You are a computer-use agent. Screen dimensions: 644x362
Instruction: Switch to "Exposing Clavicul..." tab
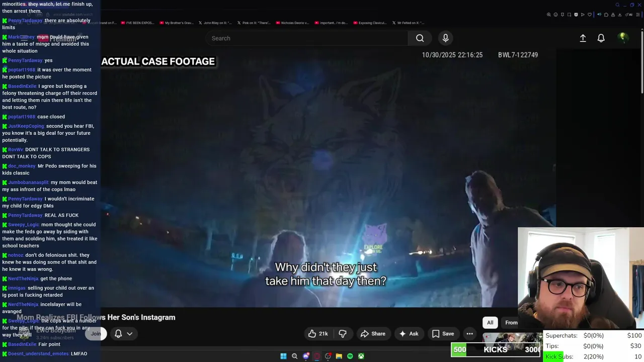[370, 23]
